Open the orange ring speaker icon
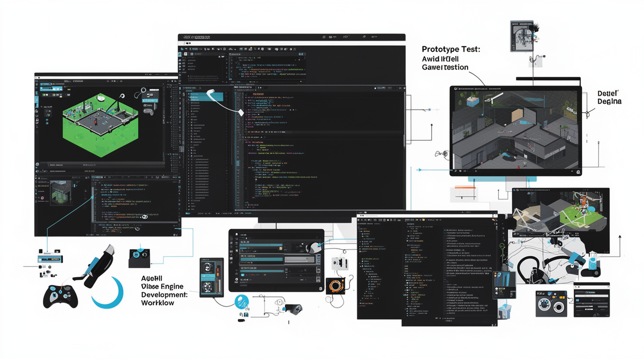The image size is (644, 359). tap(336, 285)
